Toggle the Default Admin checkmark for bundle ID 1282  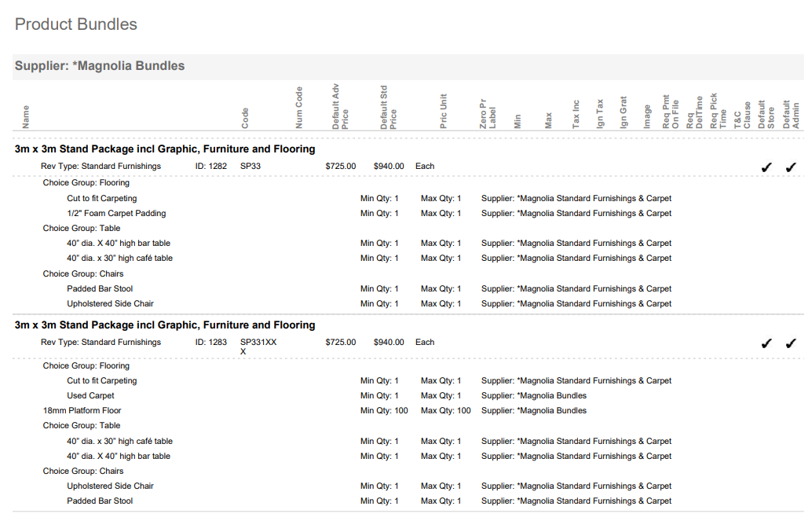(791, 167)
